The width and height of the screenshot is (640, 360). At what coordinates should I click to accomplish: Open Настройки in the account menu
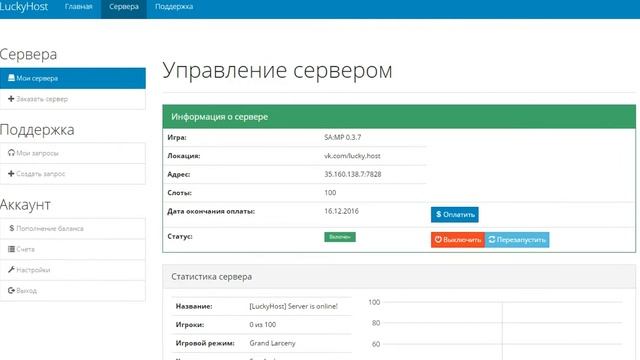[73, 270]
